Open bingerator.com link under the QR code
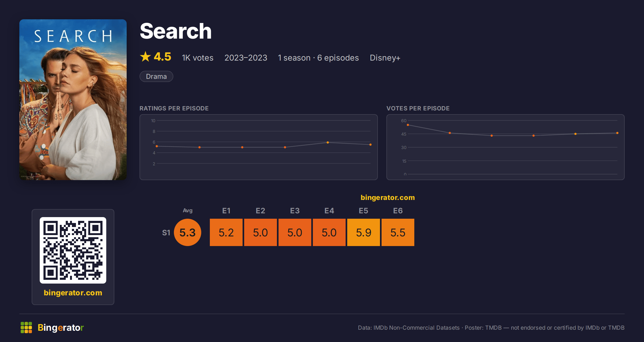 coord(73,293)
